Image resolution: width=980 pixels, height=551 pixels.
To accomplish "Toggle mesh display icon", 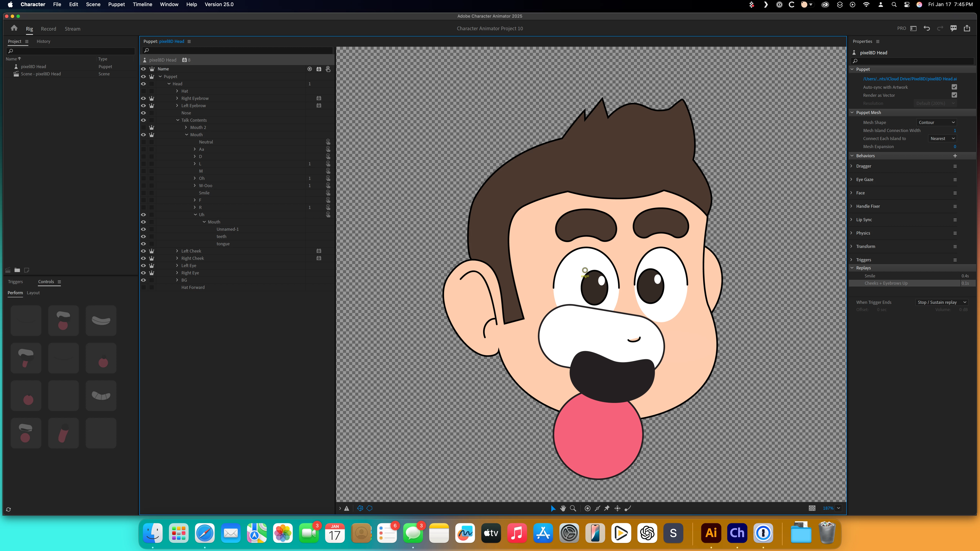I will (x=360, y=508).
